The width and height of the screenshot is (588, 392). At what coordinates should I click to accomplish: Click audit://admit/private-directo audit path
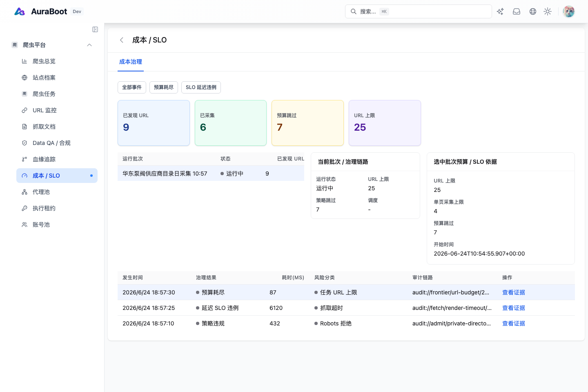[452, 323]
